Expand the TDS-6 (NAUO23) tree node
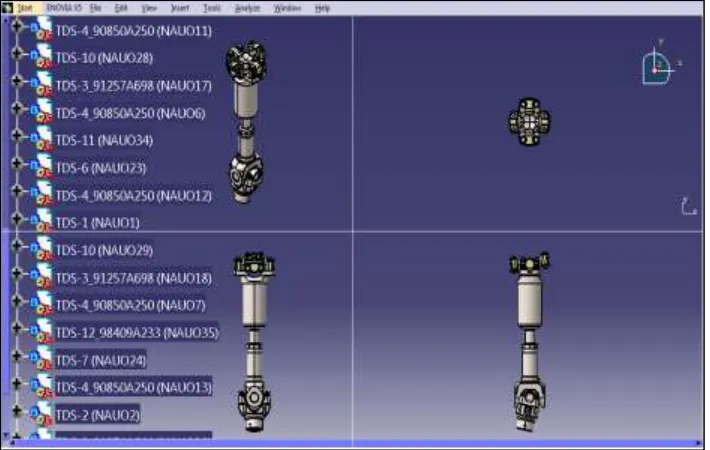The image size is (710, 450). click(x=17, y=163)
